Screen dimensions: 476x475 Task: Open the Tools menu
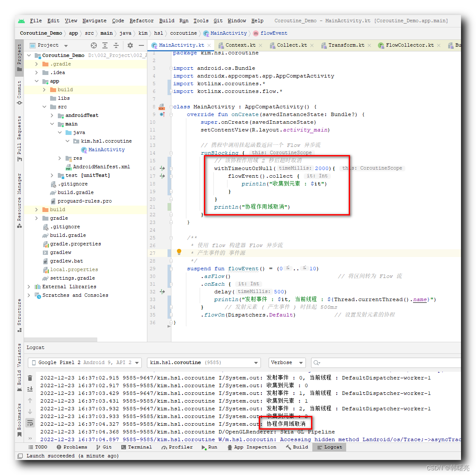click(201, 21)
